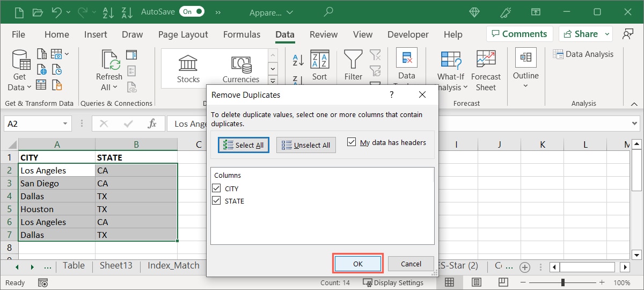Click the Unselect All button

pyautogui.click(x=306, y=145)
